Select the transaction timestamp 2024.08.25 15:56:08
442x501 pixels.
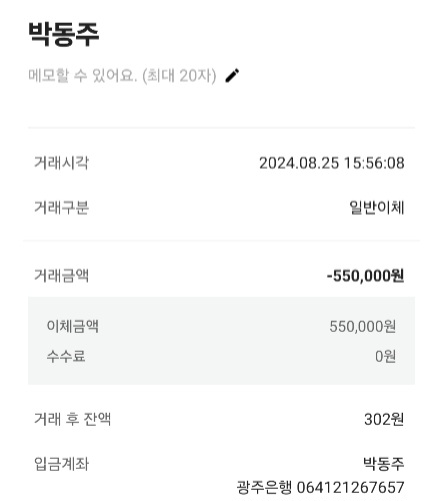(x=332, y=163)
